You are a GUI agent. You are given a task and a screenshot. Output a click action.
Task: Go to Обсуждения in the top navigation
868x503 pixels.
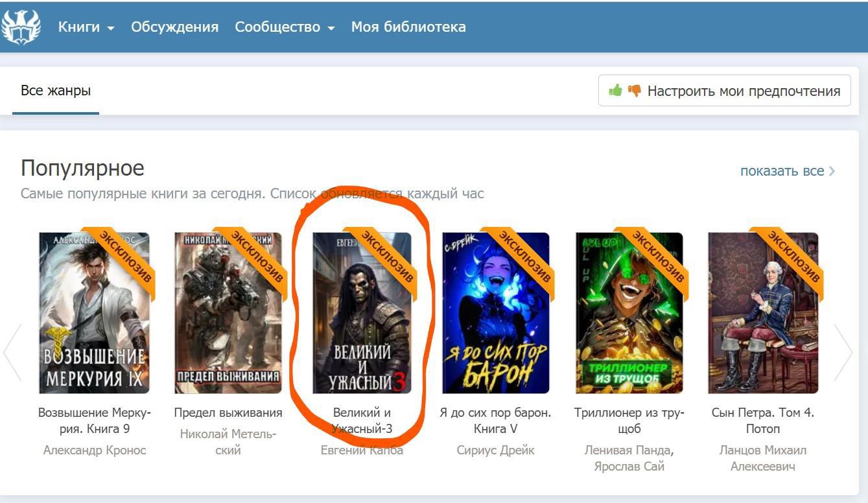[175, 27]
